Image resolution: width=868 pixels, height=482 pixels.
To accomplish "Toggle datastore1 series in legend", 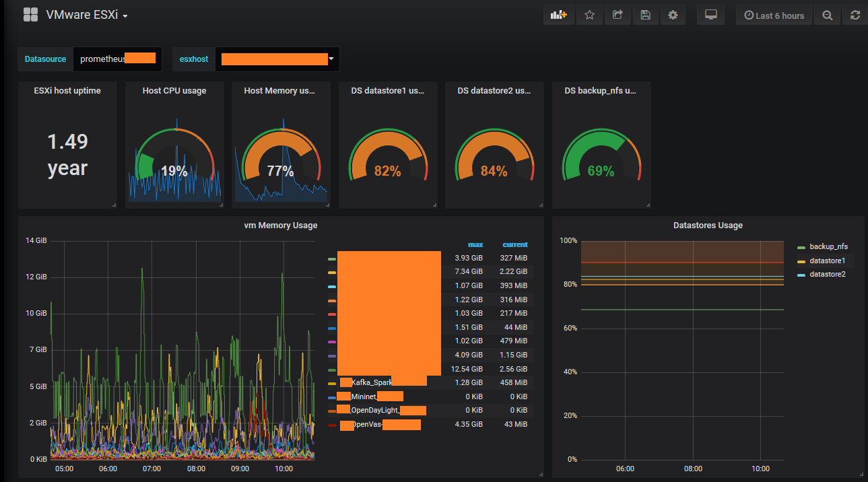I will coord(822,261).
